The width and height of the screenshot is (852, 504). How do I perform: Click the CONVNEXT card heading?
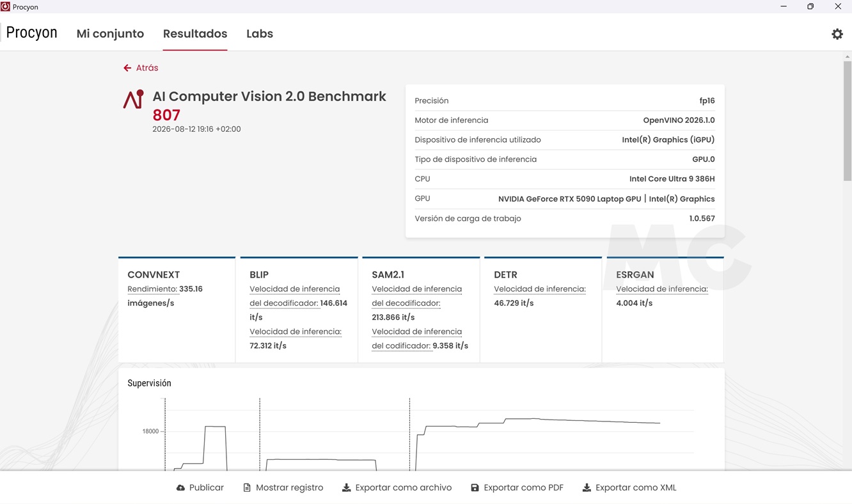(154, 275)
